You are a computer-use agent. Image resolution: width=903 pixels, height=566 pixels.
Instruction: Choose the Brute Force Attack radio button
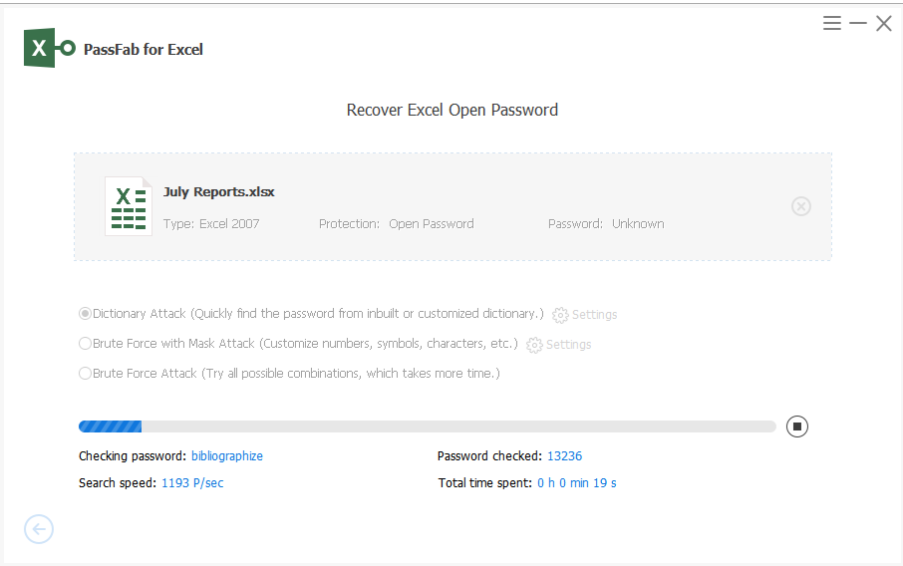pos(85,374)
